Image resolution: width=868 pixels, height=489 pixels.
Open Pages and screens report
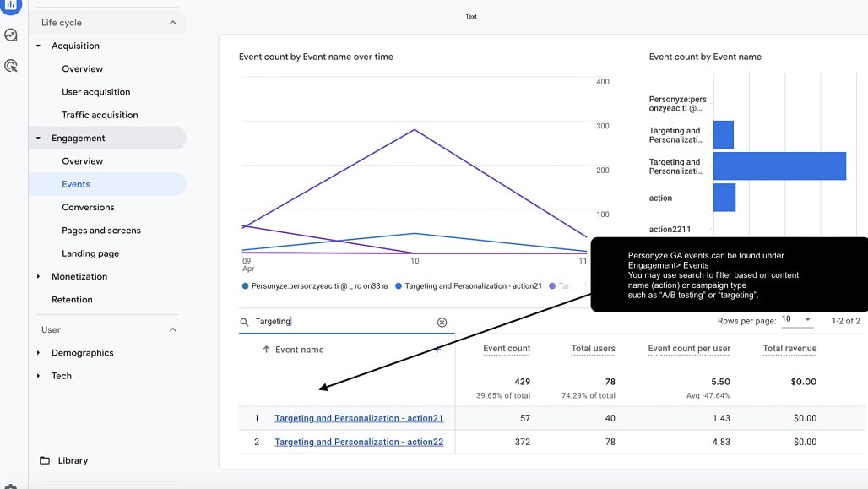click(x=101, y=231)
